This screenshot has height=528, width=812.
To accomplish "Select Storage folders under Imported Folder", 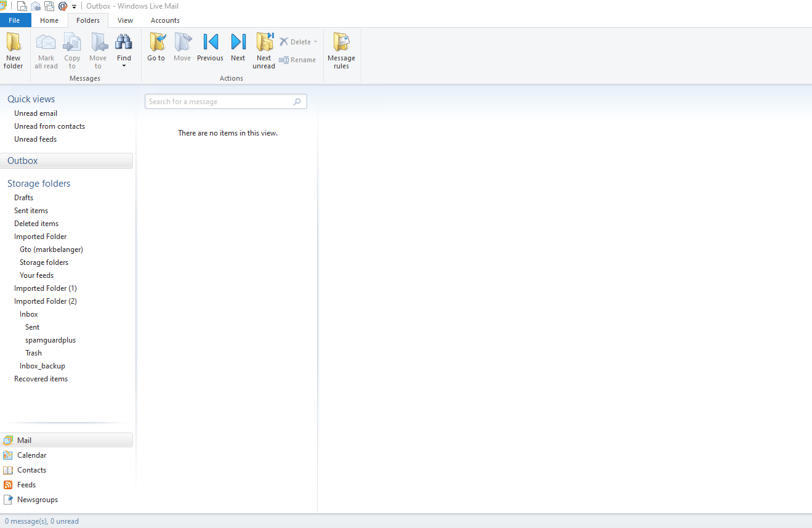I will pos(44,262).
